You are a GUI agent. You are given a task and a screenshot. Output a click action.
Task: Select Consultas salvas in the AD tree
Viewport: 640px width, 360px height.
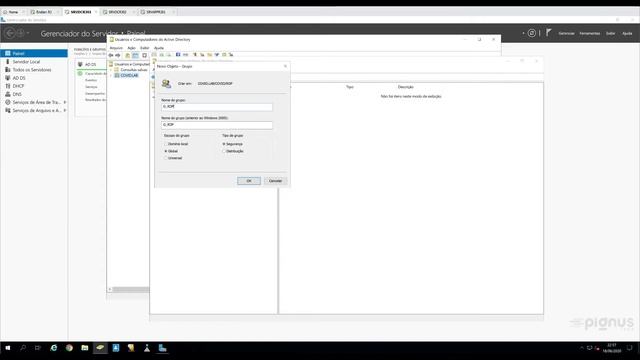pyautogui.click(x=133, y=70)
